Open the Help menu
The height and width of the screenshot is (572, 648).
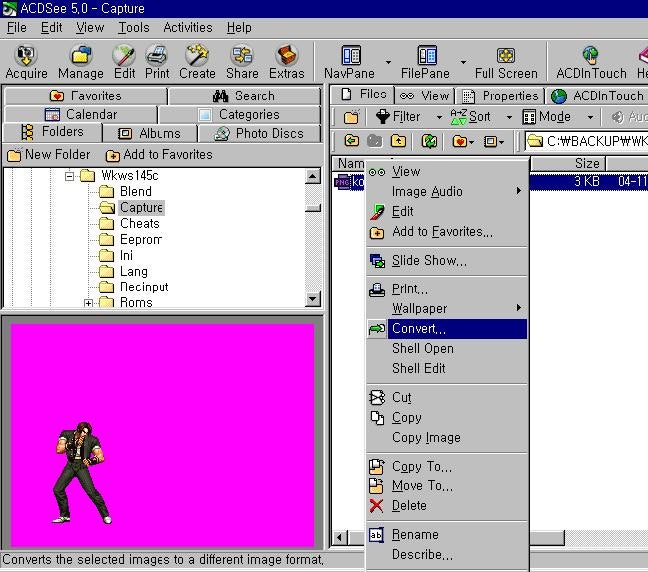pyautogui.click(x=239, y=28)
